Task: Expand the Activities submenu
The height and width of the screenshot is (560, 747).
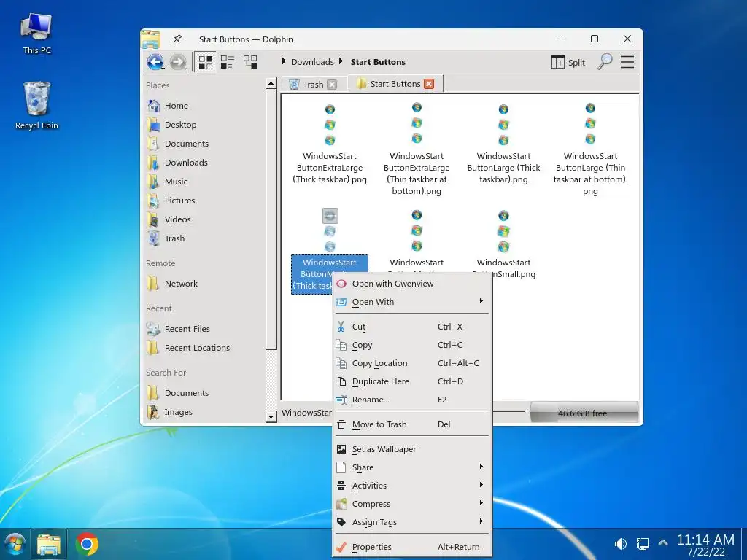Action: [413, 486]
